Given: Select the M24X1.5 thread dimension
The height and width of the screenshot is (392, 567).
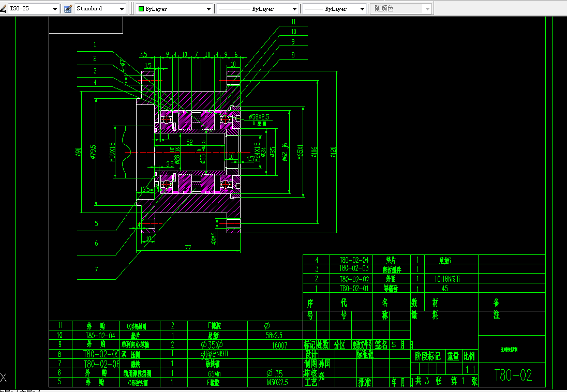Looking at the screenshot, I should [257, 152].
